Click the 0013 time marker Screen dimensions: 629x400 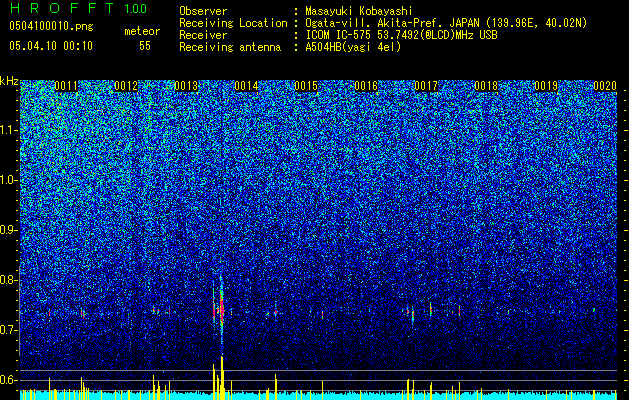[x=186, y=86]
